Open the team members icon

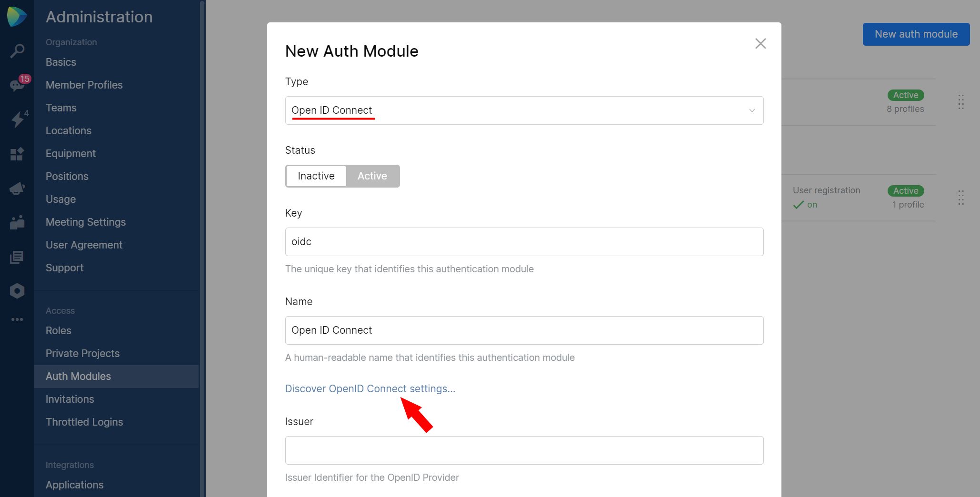coord(17,222)
